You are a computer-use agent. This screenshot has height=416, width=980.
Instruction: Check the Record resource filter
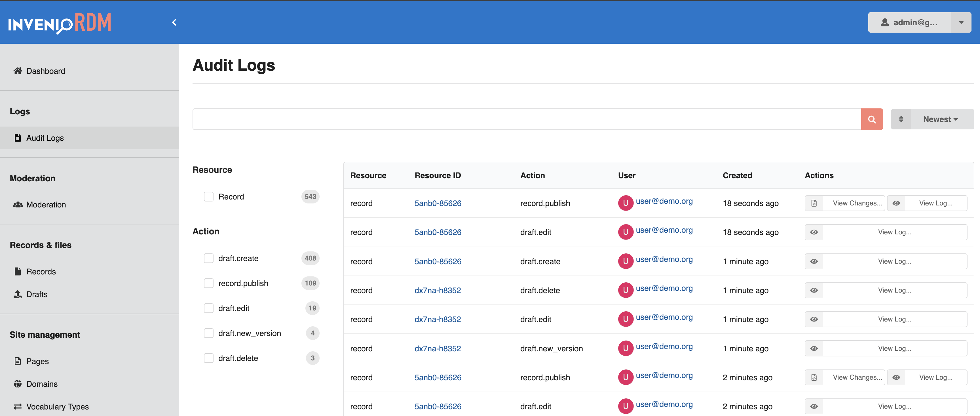pos(208,197)
